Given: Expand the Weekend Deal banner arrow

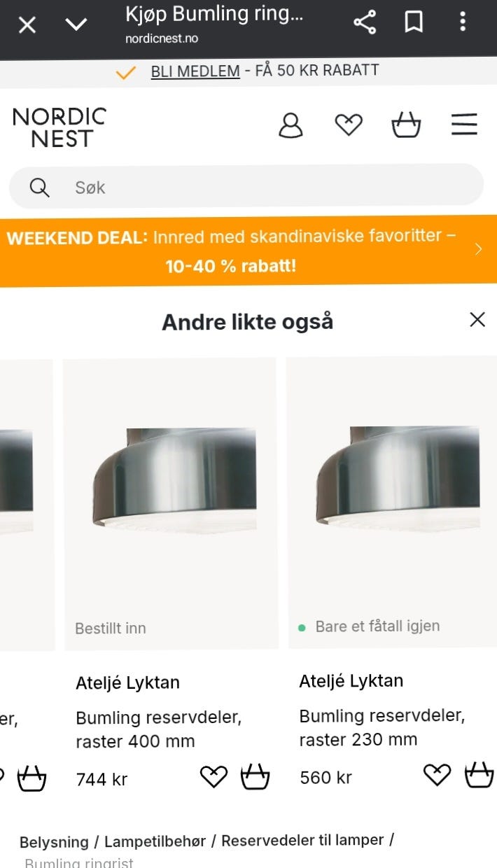Looking at the screenshot, I should click(478, 250).
